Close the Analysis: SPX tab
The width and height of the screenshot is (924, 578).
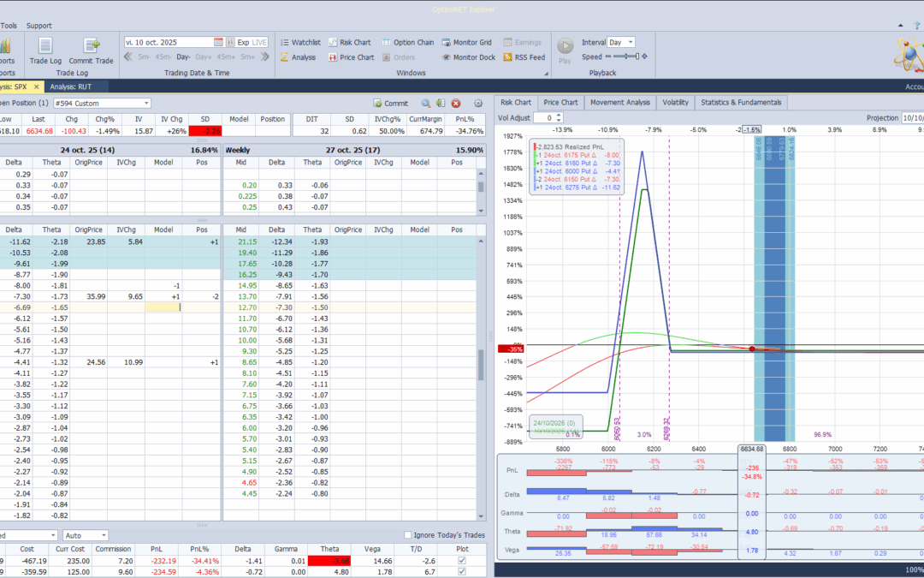click(36, 86)
